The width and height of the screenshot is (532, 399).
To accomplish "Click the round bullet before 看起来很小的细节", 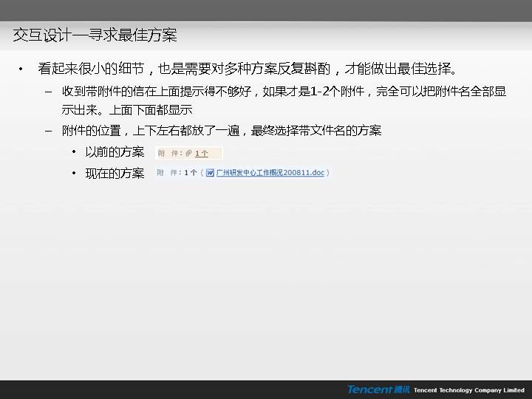I will click(x=21, y=69).
